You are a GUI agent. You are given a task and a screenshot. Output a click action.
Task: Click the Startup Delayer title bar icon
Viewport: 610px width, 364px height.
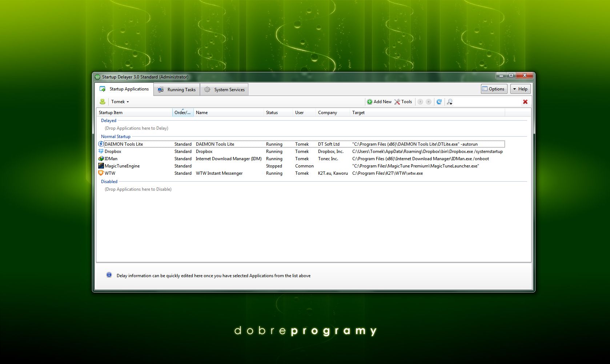(97, 77)
